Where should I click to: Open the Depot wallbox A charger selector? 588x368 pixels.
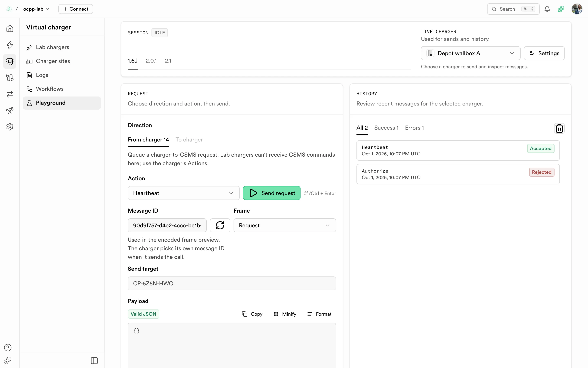tap(470, 53)
